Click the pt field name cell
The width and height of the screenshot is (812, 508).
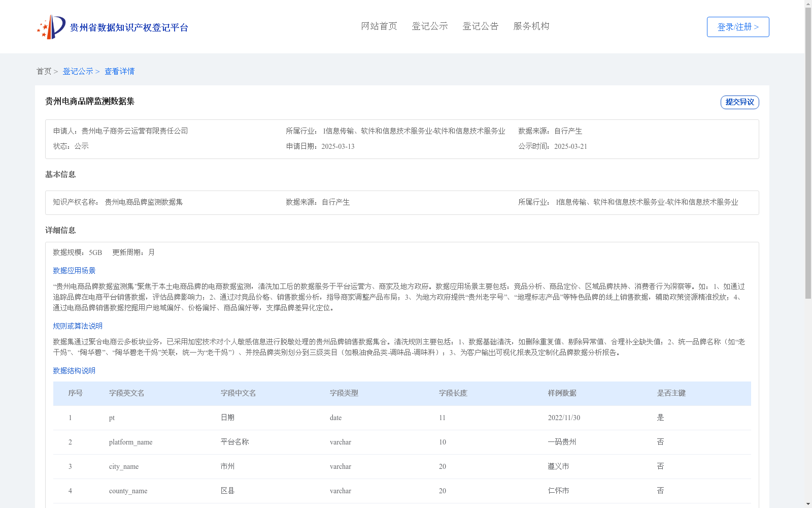click(112, 418)
